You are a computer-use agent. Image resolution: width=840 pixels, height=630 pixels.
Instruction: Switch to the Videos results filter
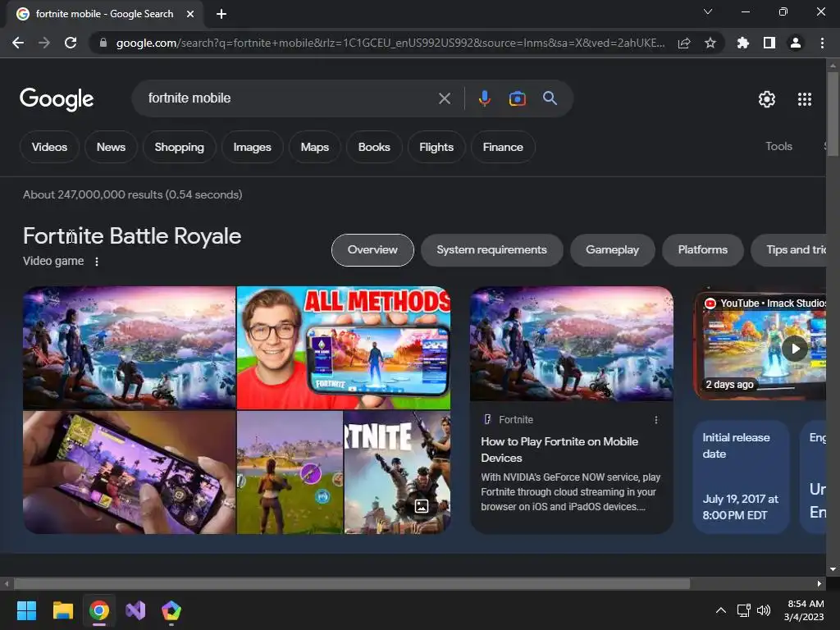tap(49, 147)
